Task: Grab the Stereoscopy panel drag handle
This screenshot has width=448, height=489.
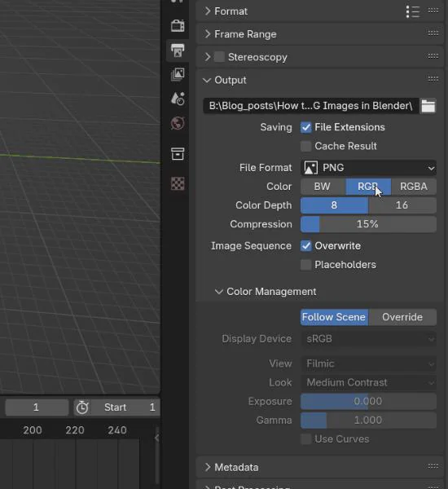Action: 433,56
